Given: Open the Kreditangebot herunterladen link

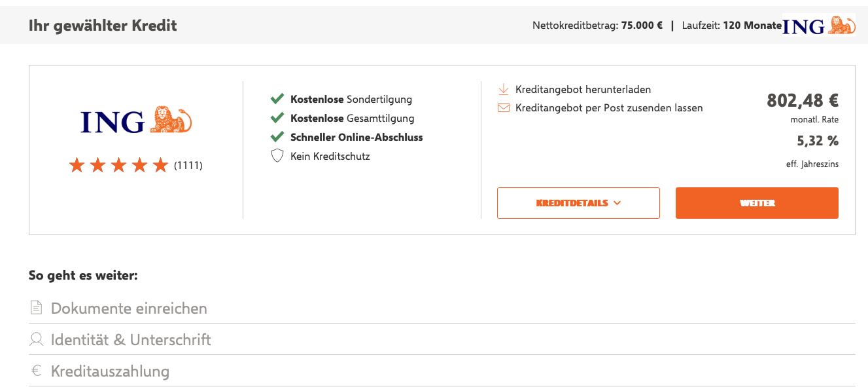Looking at the screenshot, I should click(x=583, y=89).
